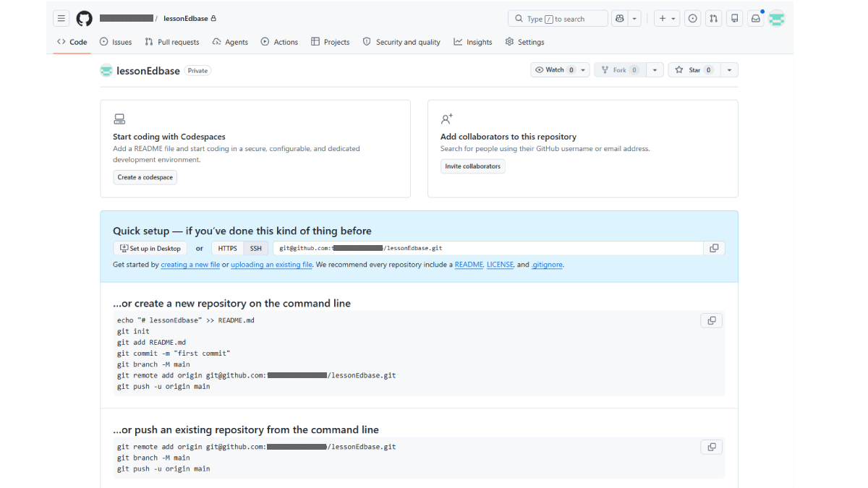Screen dimensions: 868x488
Task: Click the .gitignore link
Action: [548, 265]
